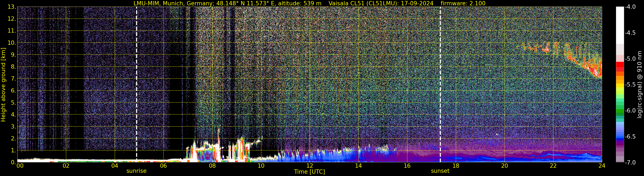Click the '12.' height axis tick label
The image size is (644, 176).
(x=12, y=19)
